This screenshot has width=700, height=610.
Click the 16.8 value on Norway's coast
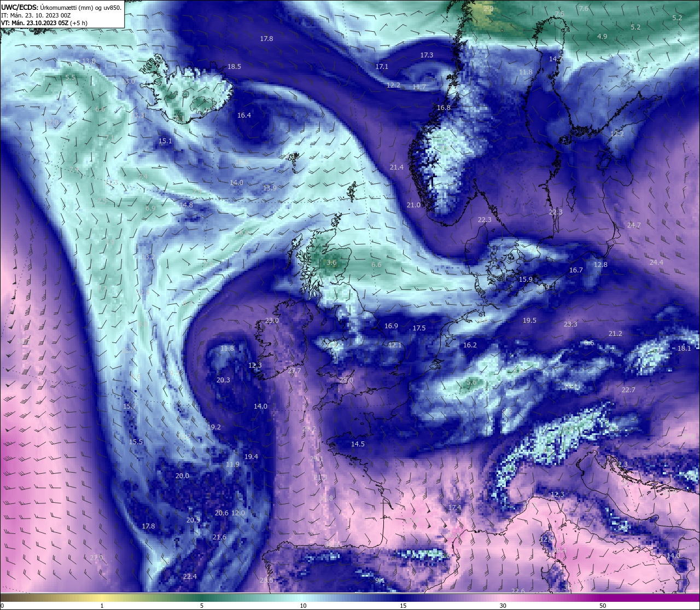coord(444,107)
